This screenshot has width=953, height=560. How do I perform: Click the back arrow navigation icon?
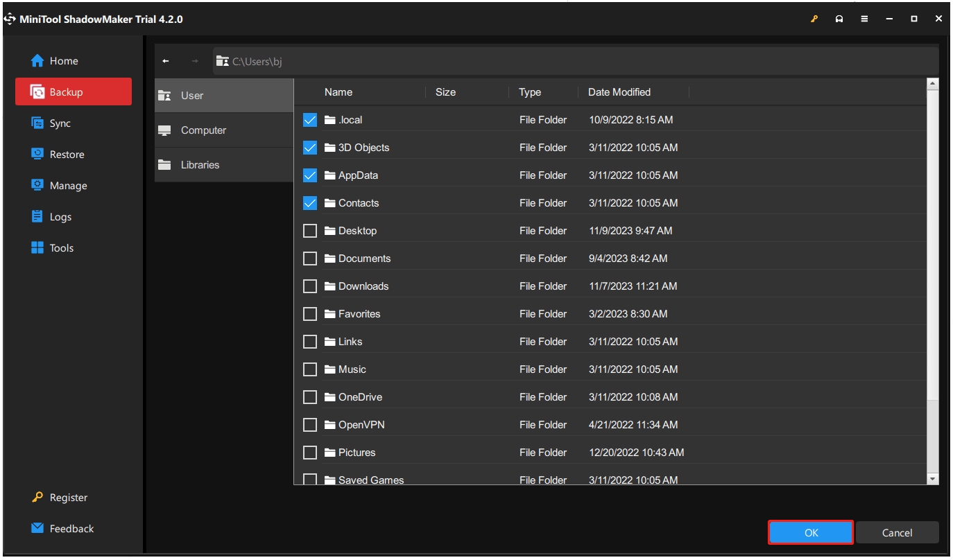click(x=166, y=61)
